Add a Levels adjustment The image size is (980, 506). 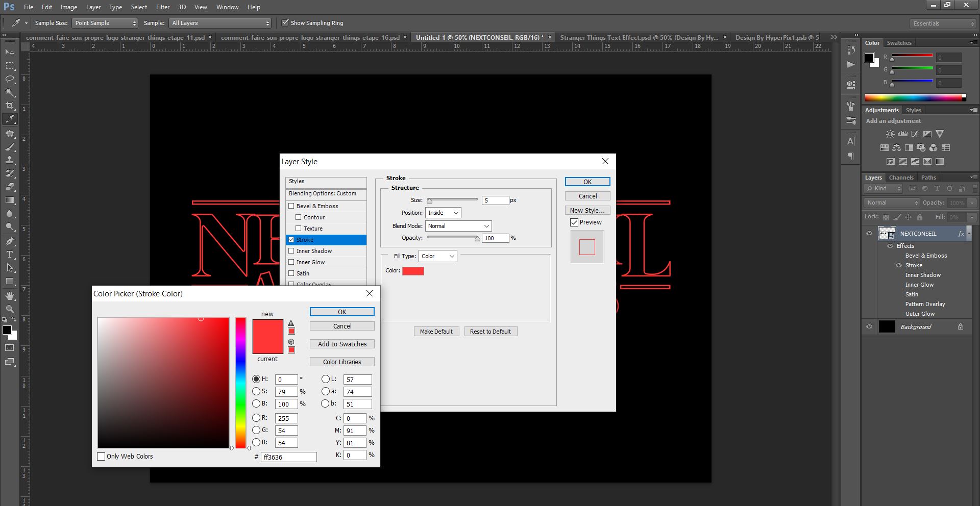pos(902,134)
